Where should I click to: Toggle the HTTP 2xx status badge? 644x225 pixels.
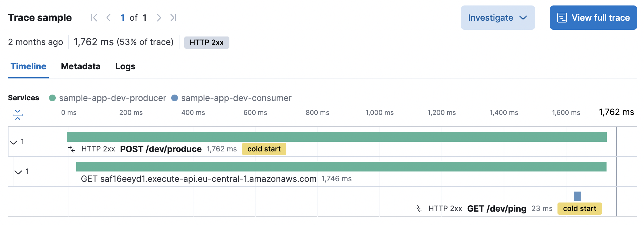(x=207, y=42)
